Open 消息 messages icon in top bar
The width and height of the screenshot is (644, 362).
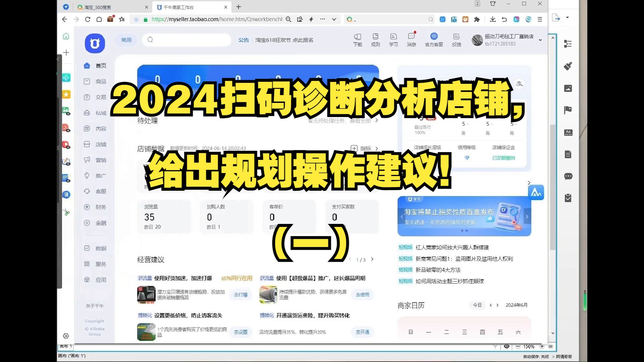click(x=412, y=40)
